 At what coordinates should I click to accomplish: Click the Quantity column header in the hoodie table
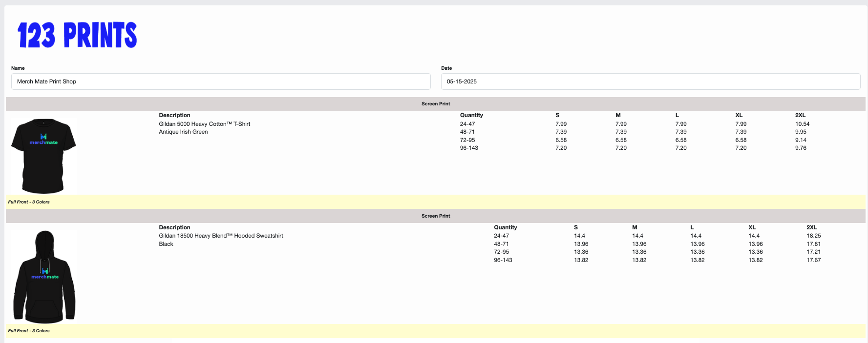pos(505,227)
